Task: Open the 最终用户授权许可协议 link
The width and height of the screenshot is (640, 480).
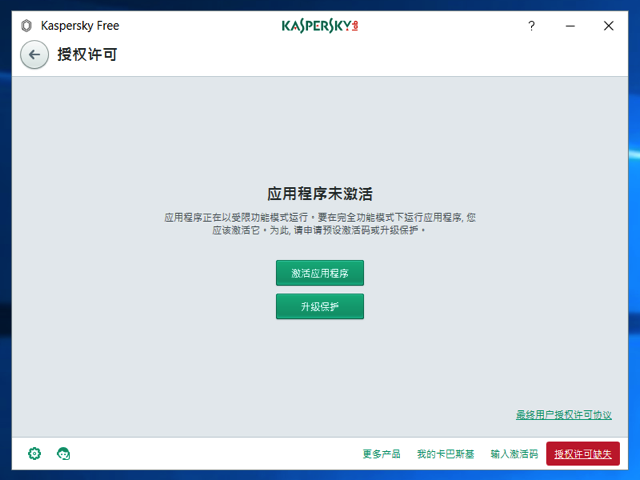Action: 564,415
